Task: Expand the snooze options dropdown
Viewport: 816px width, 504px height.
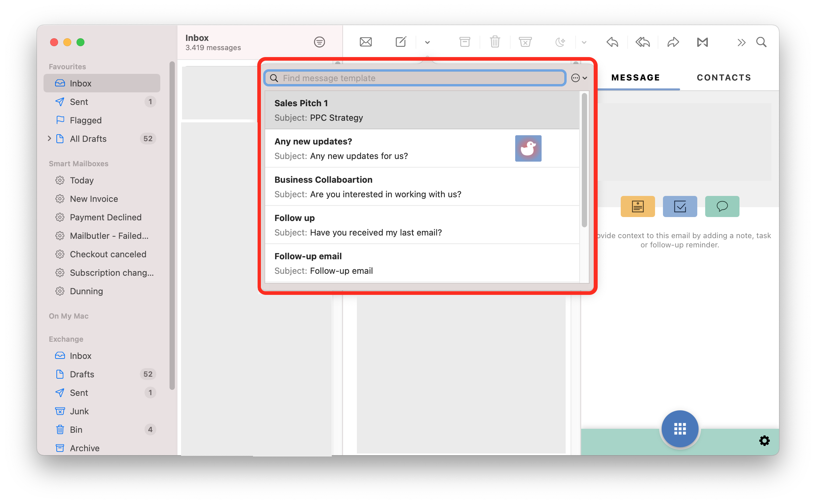Action: coord(583,42)
